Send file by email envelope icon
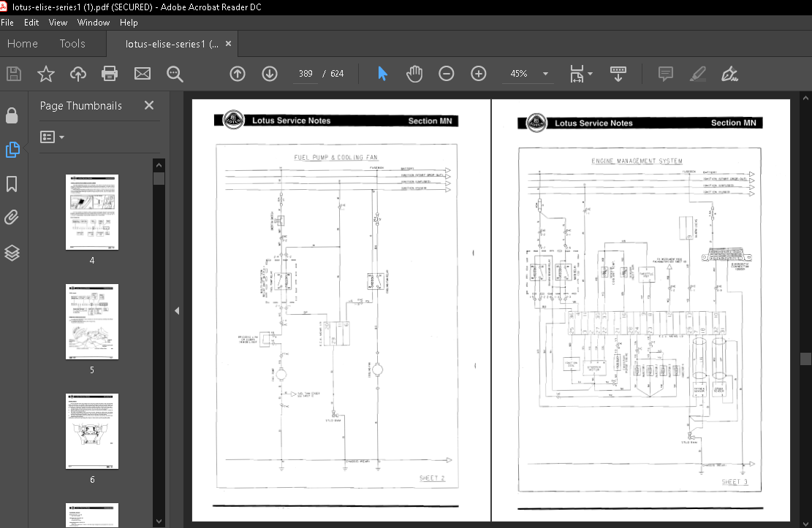The width and height of the screenshot is (812, 528). pyautogui.click(x=143, y=74)
